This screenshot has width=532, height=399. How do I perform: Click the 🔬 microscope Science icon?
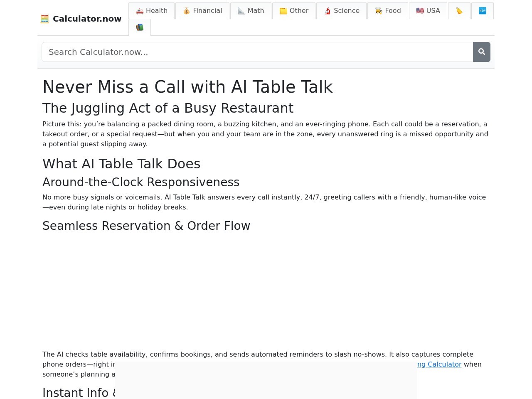pyautogui.click(x=328, y=11)
